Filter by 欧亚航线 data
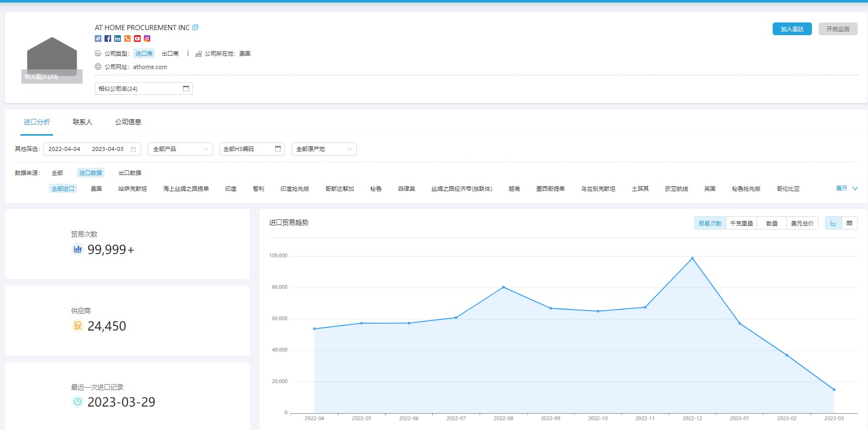 tap(676, 189)
